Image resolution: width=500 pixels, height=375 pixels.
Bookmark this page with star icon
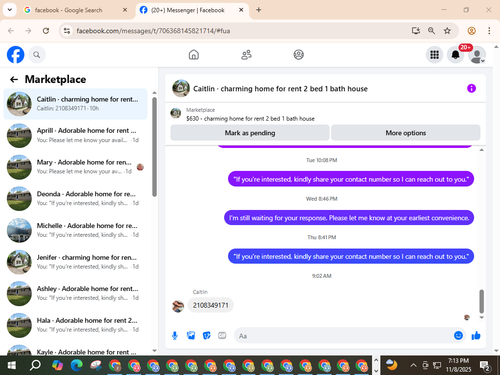point(447,31)
